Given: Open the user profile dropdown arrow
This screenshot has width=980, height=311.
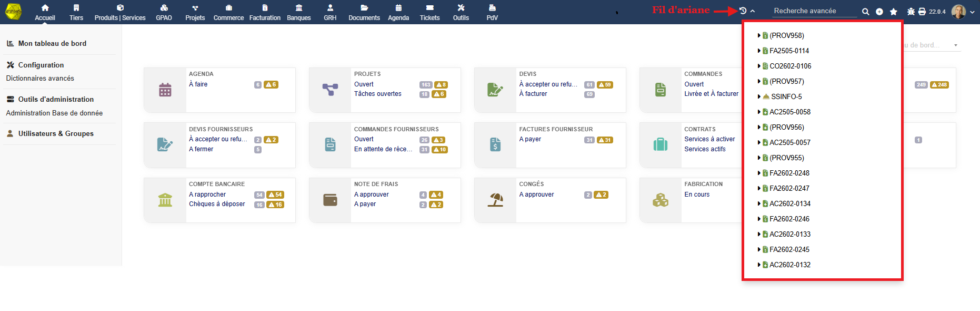Looking at the screenshot, I should coord(972,12).
